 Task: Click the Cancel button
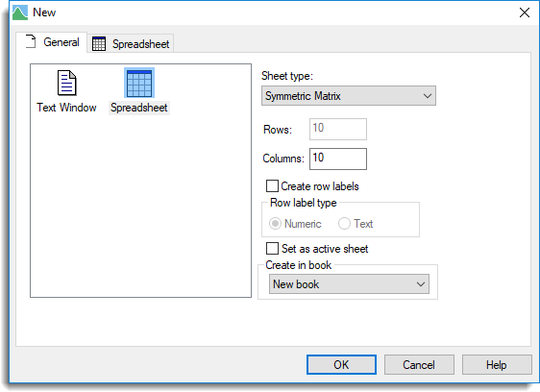[419, 365]
